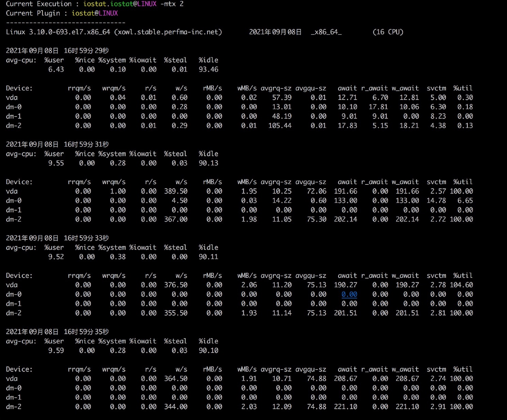Click the 2.06 wMB/s value for vda

point(249,285)
